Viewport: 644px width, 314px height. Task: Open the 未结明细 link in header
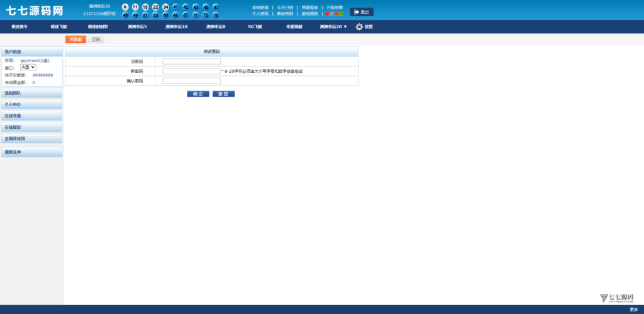tap(260, 8)
